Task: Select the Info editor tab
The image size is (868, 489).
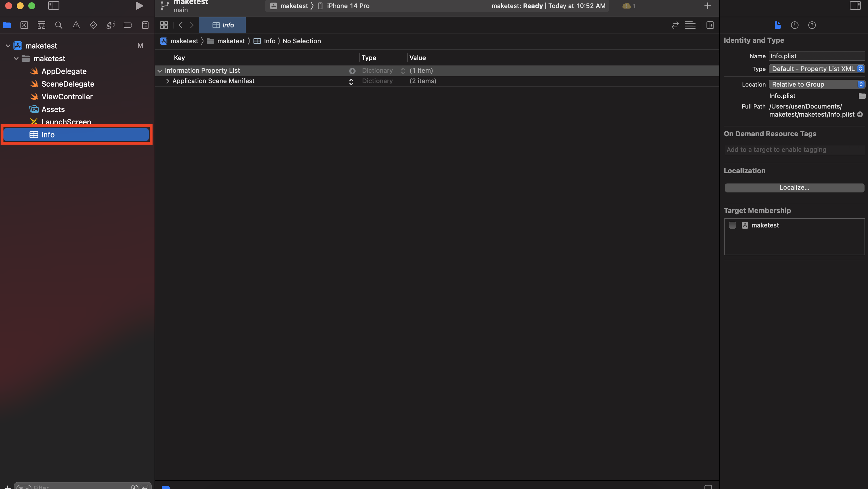Action: tap(222, 25)
